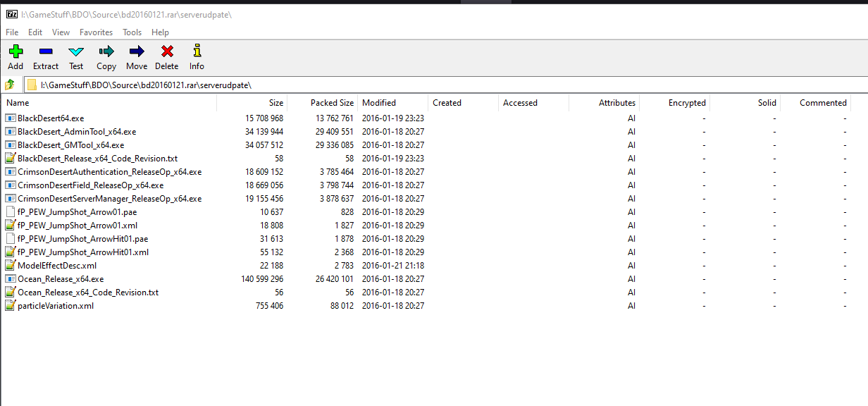Image resolution: width=868 pixels, height=406 pixels.
Task: Select the BlackDesert64.exe file icon
Action: click(x=10, y=118)
